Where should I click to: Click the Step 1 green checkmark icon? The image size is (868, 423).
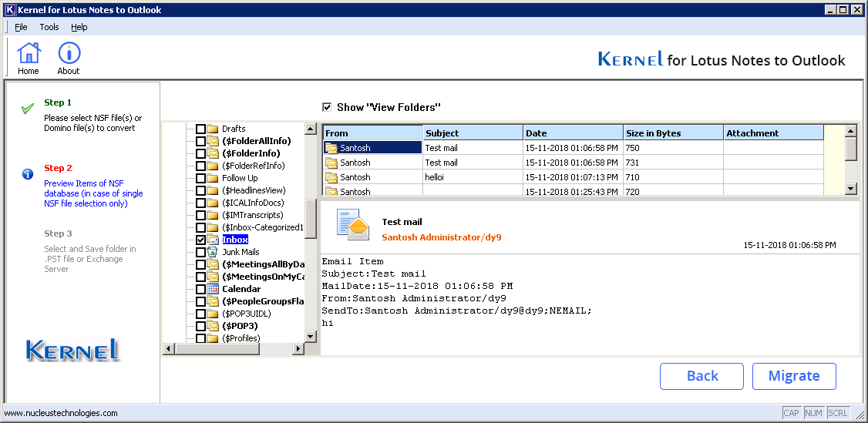point(28,109)
